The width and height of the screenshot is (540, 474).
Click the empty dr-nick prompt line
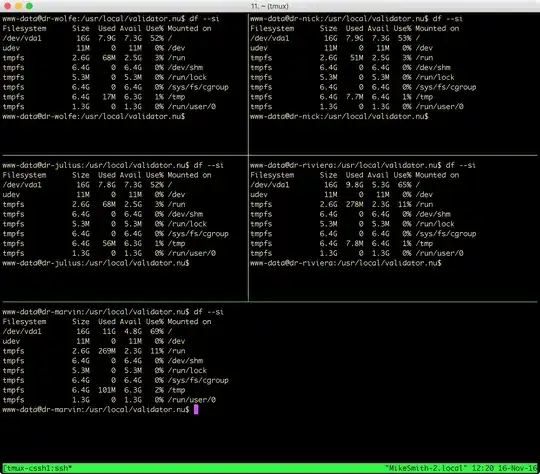point(339,116)
